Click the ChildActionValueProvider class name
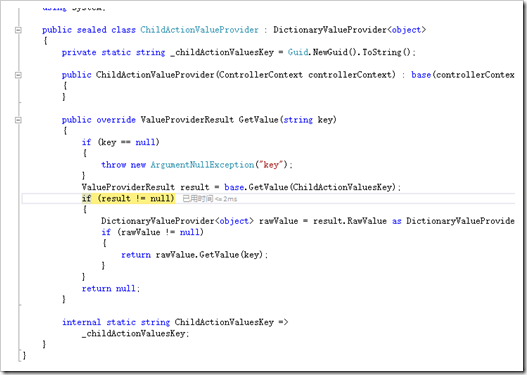The height and width of the screenshot is (375, 527). pyautogui.click(x=199, y=30)
